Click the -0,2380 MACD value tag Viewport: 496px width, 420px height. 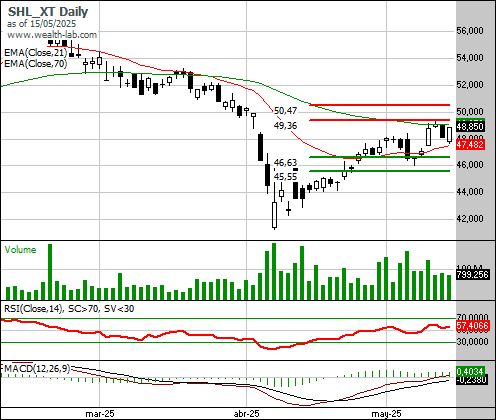coord(472,380)
